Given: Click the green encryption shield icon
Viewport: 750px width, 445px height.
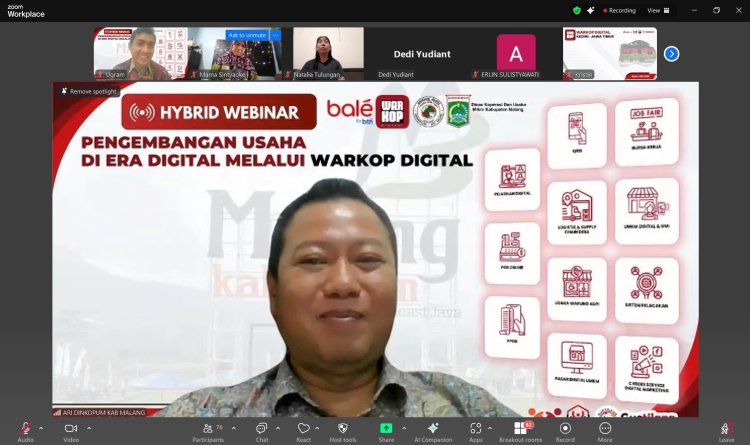Looking at the screenshot, I should click(577, 10).
